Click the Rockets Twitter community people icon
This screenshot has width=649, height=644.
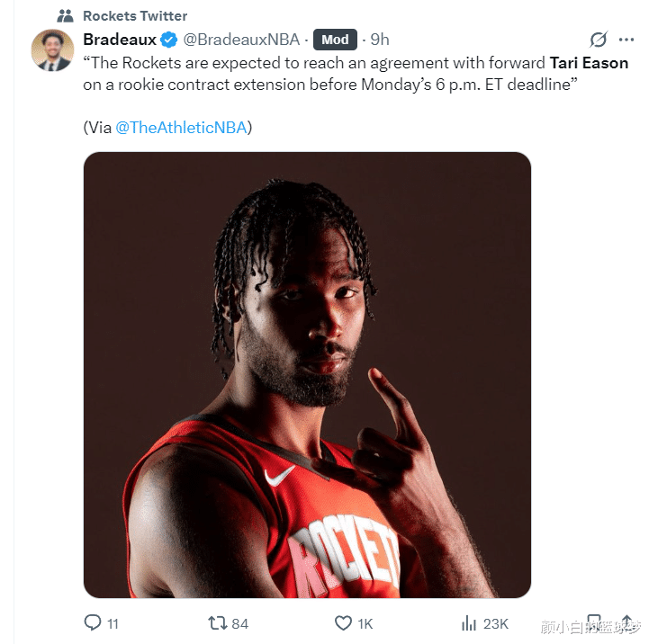tap(65, 16)
